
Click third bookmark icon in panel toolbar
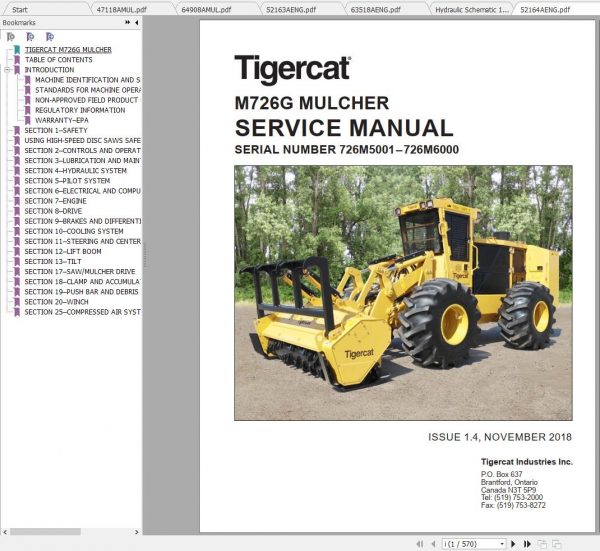[x=50, y=37]
